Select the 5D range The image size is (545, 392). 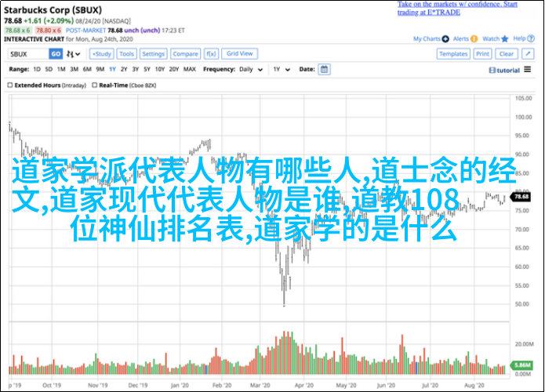[49, 69]
